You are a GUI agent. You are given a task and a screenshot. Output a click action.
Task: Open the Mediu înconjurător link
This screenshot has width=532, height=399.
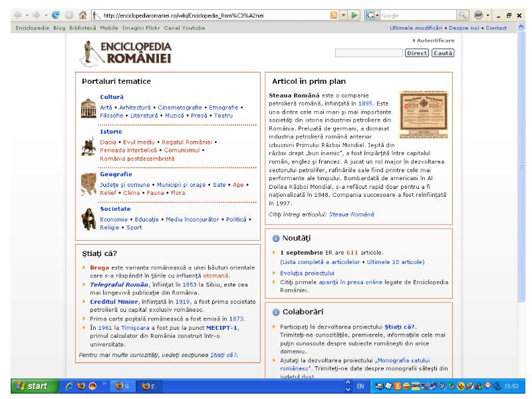192,219
